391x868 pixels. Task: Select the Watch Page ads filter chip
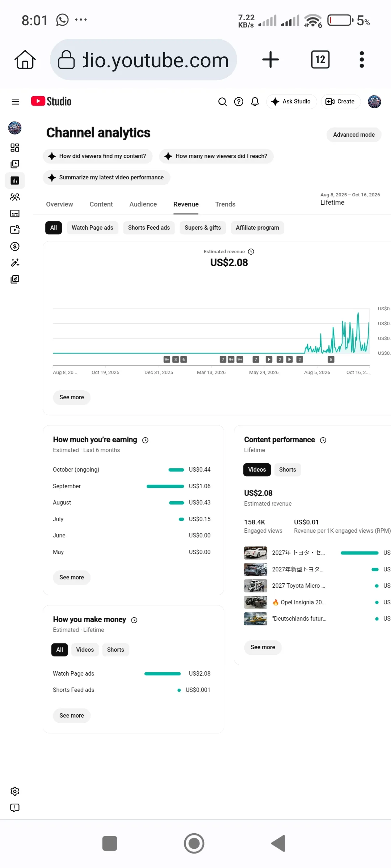point(92,228)
